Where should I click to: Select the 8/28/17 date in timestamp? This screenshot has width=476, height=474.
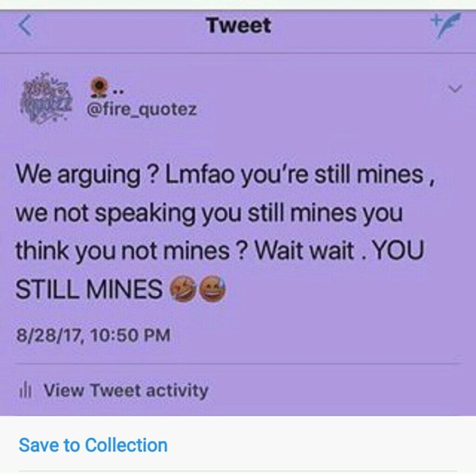coord(48,335)
